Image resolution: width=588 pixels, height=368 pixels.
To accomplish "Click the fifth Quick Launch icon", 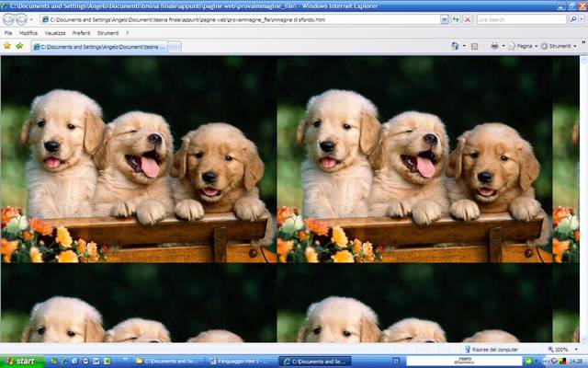I will [x=96, y=362].
